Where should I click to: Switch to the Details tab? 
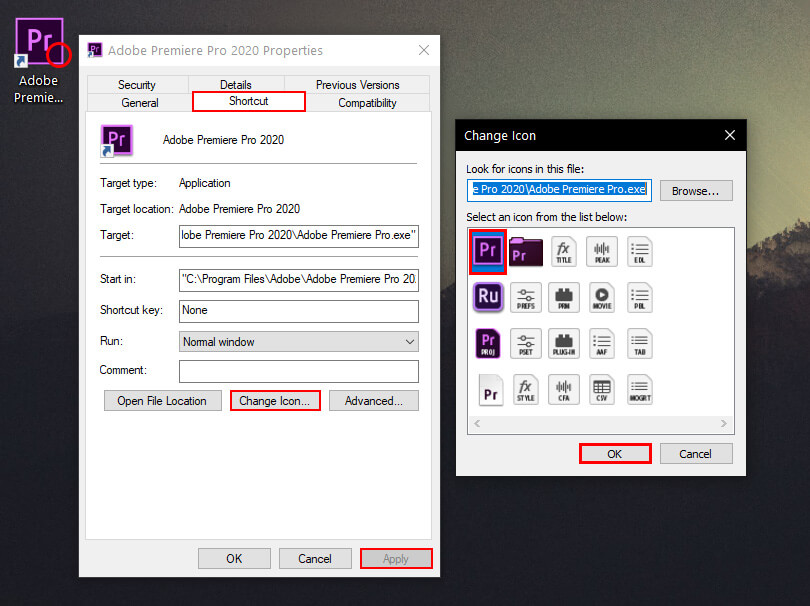[x=236, y=85]
